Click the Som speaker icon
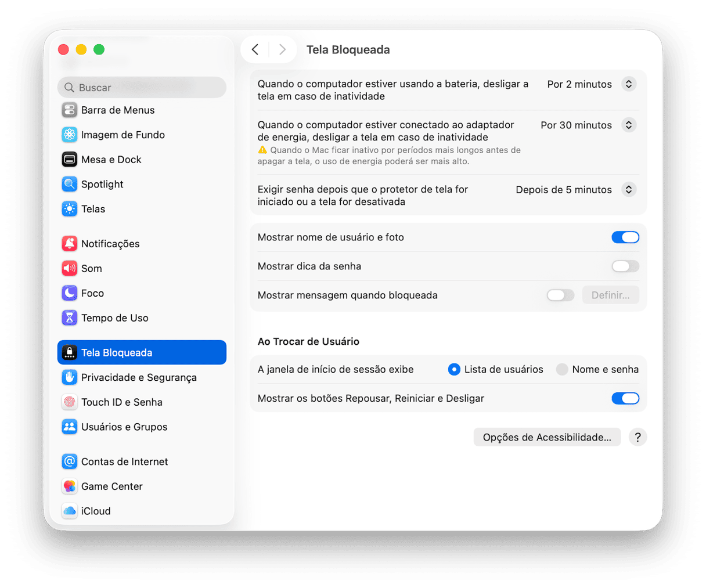This screenshot has height=588, width=706. click(70, 268)
